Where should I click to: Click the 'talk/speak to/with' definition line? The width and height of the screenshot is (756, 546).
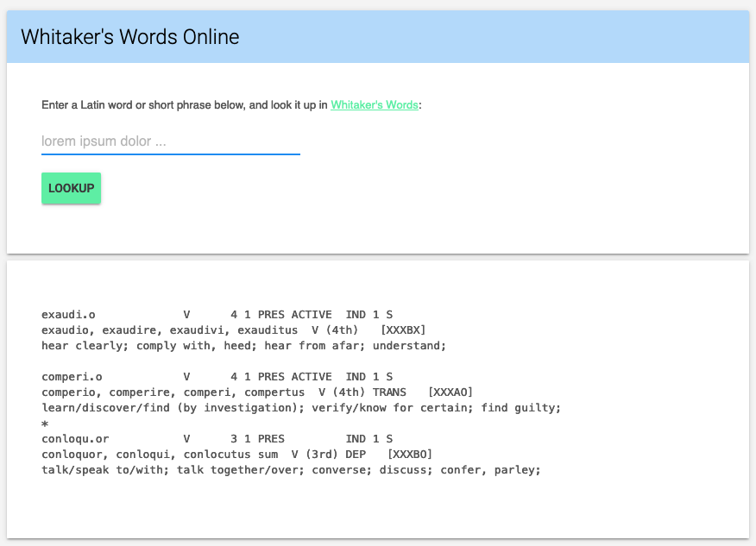[290, 470]
